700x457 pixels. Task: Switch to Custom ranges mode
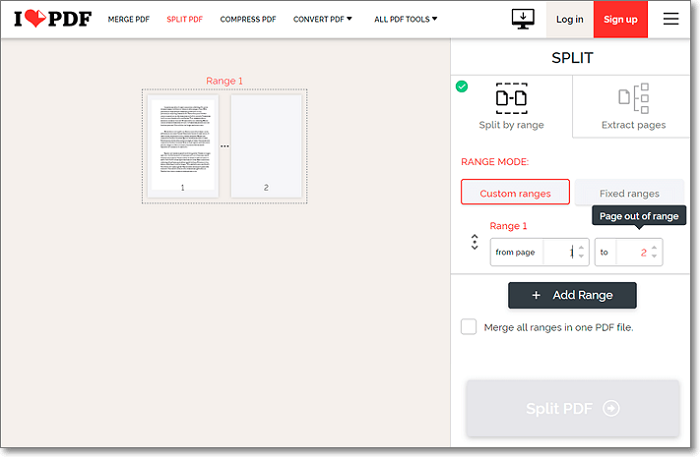(x=515, y=193)
